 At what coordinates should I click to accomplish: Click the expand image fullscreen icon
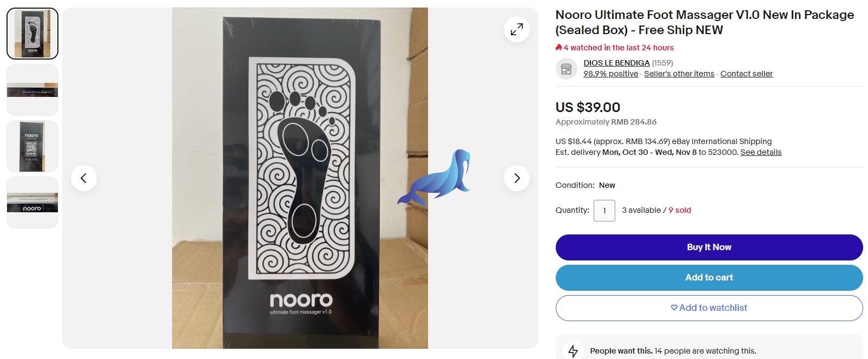516,29
